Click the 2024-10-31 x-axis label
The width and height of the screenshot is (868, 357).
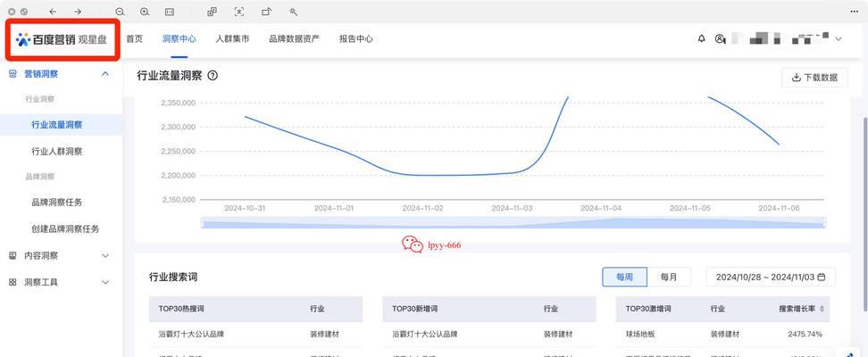tap(244, 208)
